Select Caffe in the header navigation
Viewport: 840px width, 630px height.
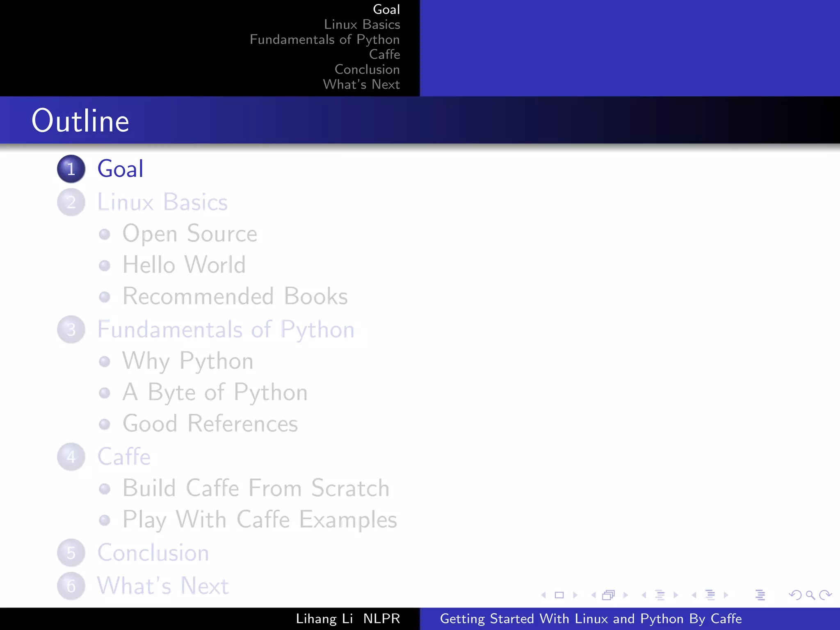(384, 54)
